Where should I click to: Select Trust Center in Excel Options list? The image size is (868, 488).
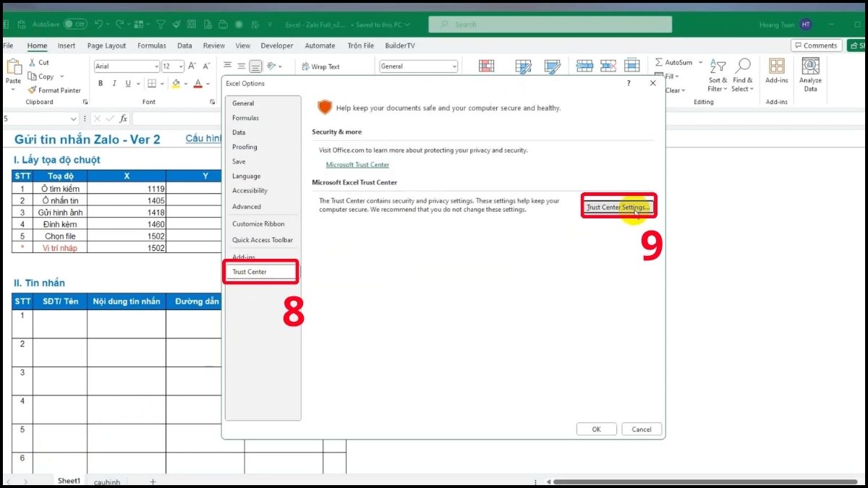click(x=261, y=272)
